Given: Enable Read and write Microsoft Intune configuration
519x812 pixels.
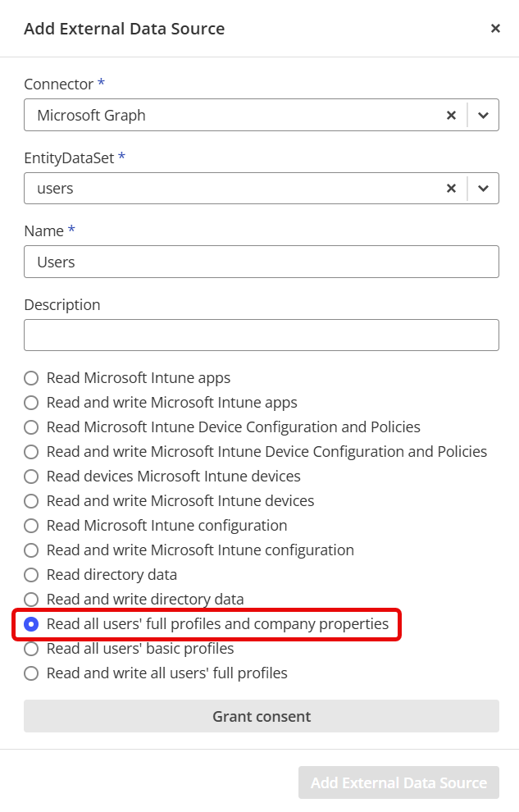Looking at the screenshot, I should 31,550.
